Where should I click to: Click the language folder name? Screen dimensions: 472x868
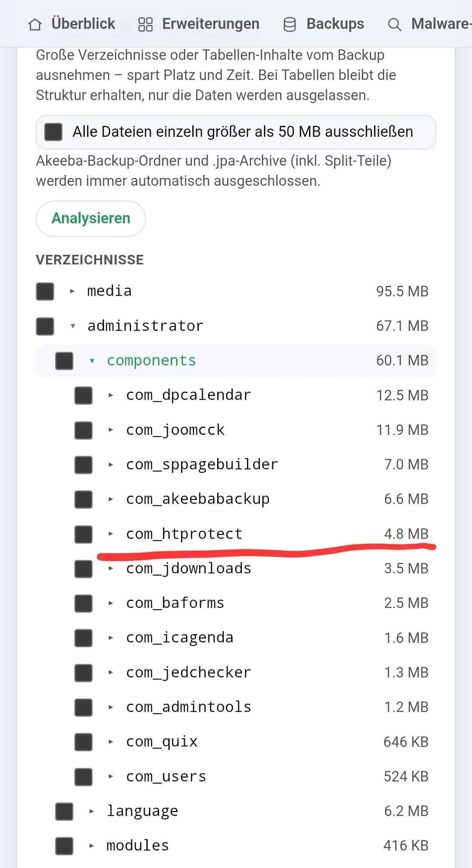pyautogui.click(x=142, y=812)
